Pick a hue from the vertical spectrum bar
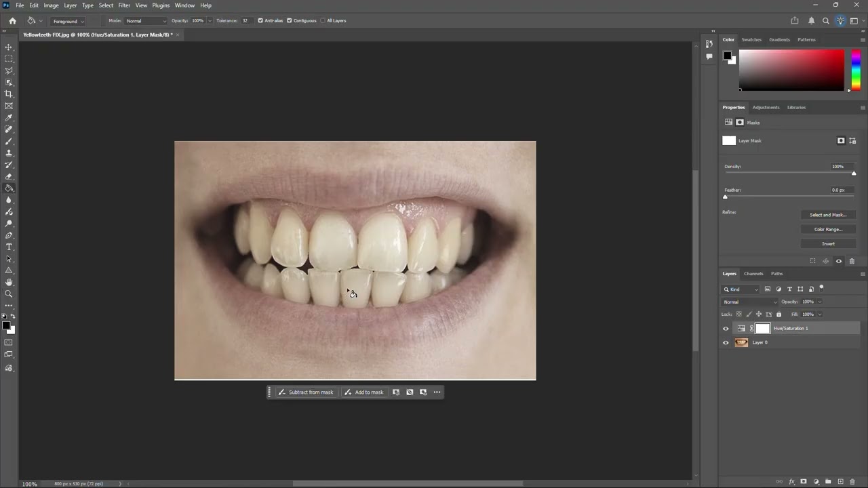Image resolution: width=868 pixels, height=488 pixels. pyautogui.click(x=856, y=70)
